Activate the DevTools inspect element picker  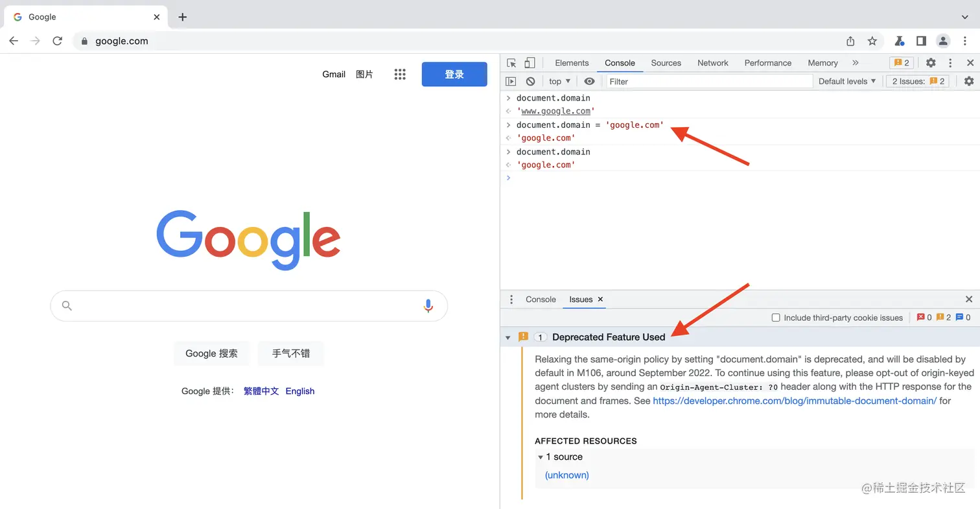(x=511, y=63)
